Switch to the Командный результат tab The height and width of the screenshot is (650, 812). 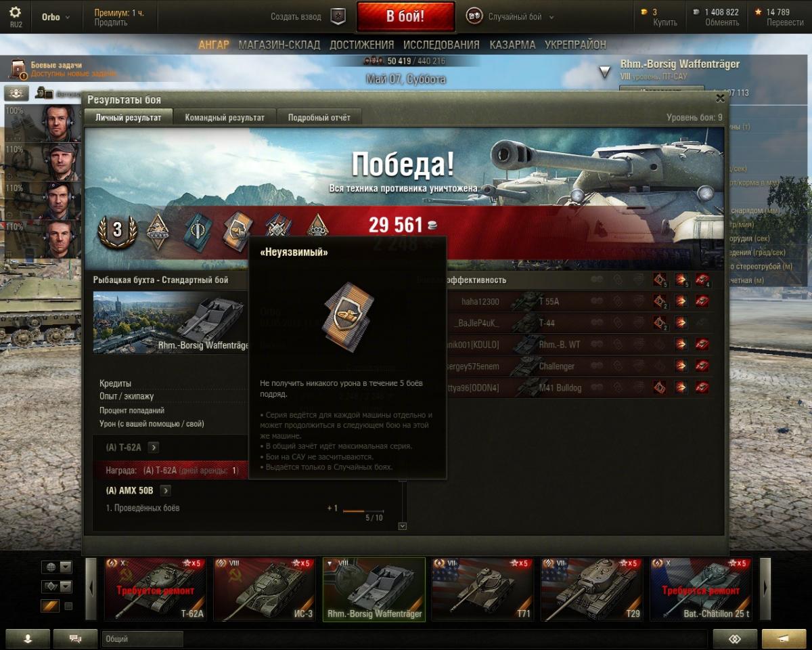[225, 117]
